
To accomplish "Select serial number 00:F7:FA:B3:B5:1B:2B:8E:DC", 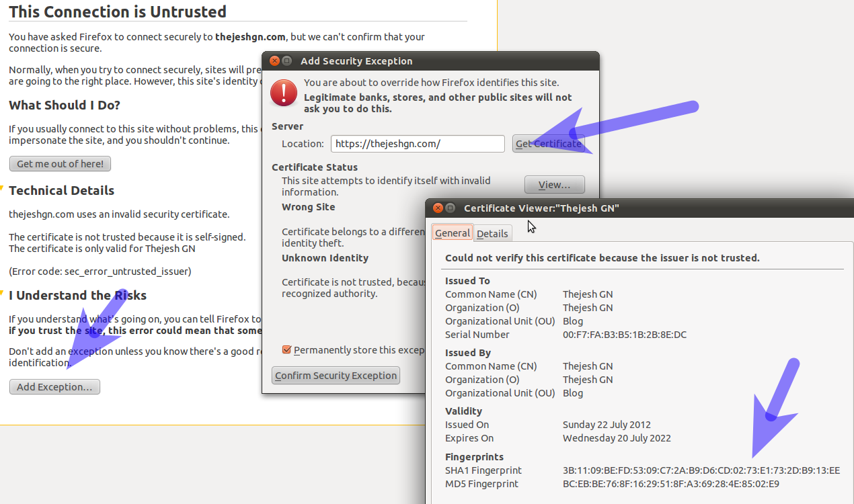I will (x=625, y=335).
